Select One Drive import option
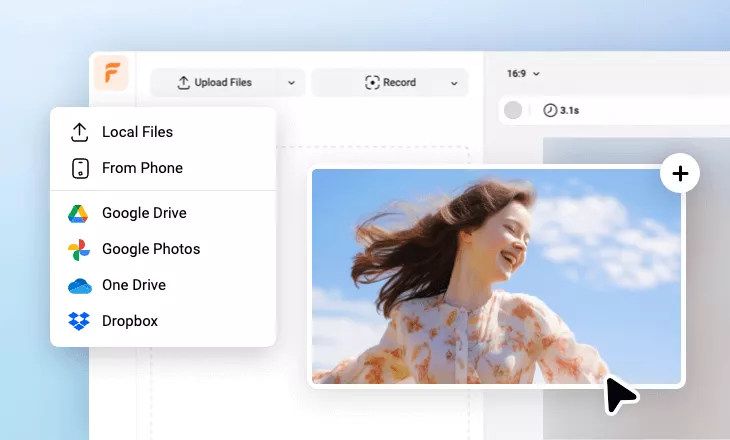This screenshot has height=440, width=730. tap(163, 285)
